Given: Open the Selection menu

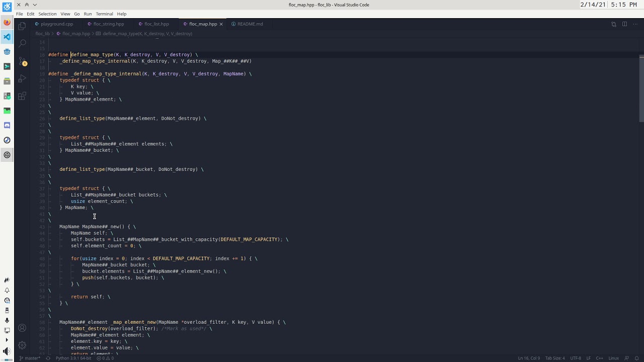Looking at the screenshot, I should click(x=47, y=14).
